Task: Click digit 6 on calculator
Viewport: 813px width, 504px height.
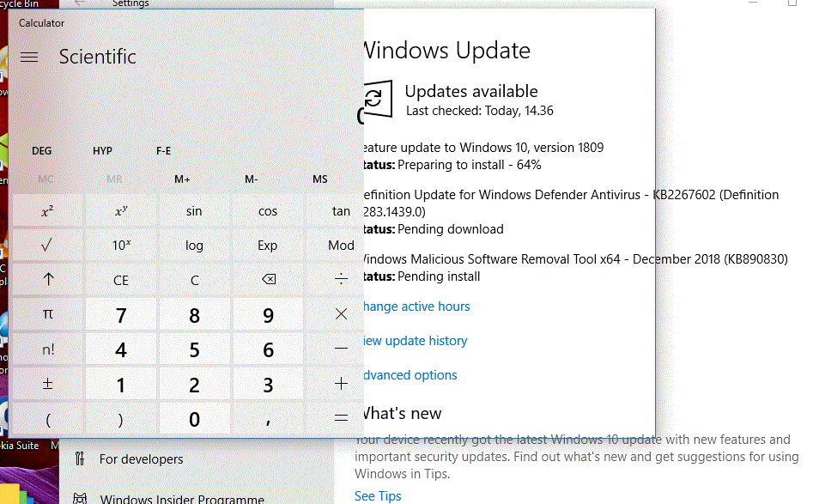Action: [x=268, y=349]
